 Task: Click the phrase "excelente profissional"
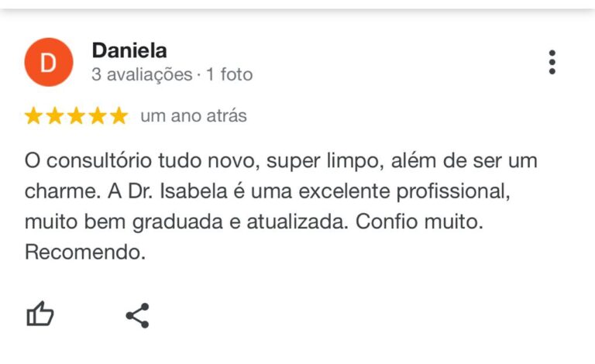click(x=414, y=191)
